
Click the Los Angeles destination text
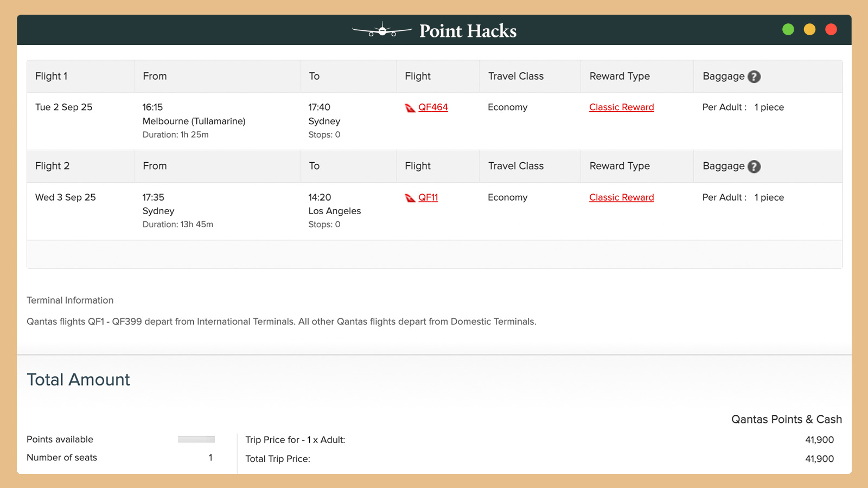335,211
